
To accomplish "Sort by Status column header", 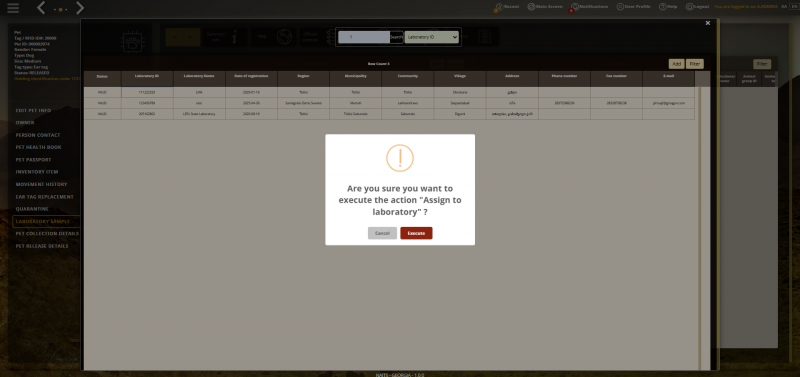I will coord(102,76).
